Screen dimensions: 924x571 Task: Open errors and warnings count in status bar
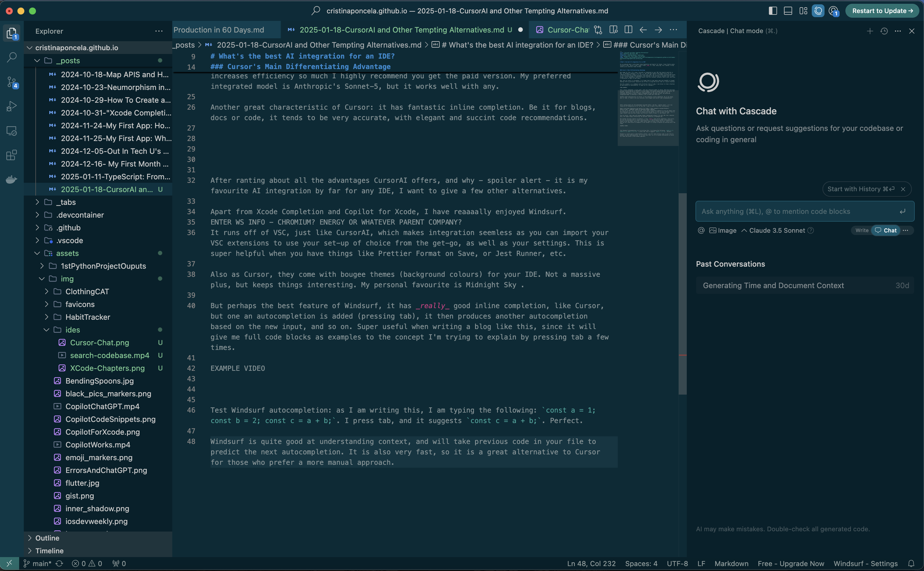(87, 563)
